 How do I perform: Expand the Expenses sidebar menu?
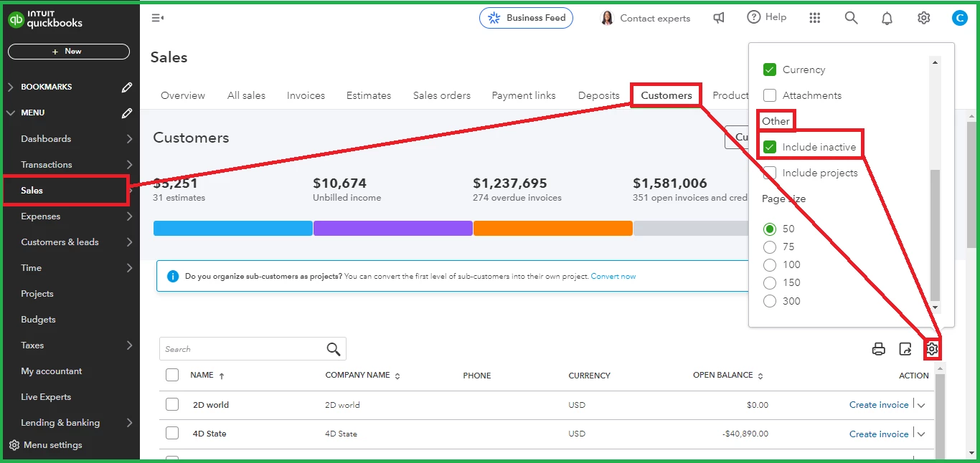click(x=70, y=216)
